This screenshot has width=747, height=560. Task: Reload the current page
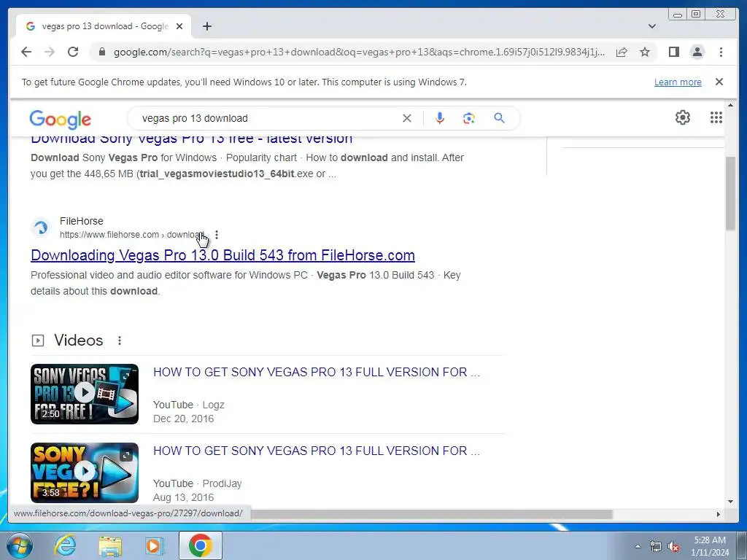click(x=73, y=52)
